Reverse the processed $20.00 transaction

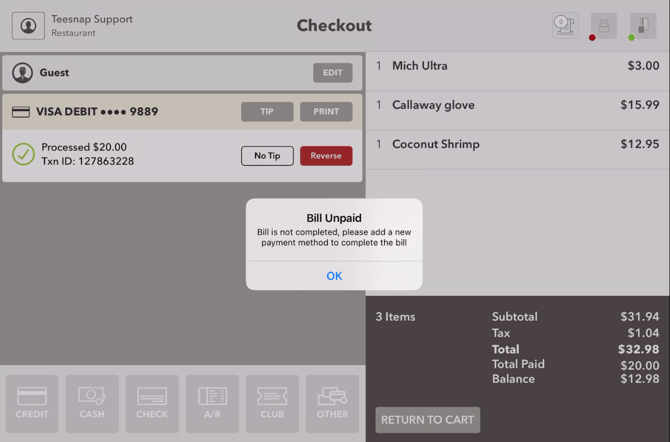coord(326,156)
